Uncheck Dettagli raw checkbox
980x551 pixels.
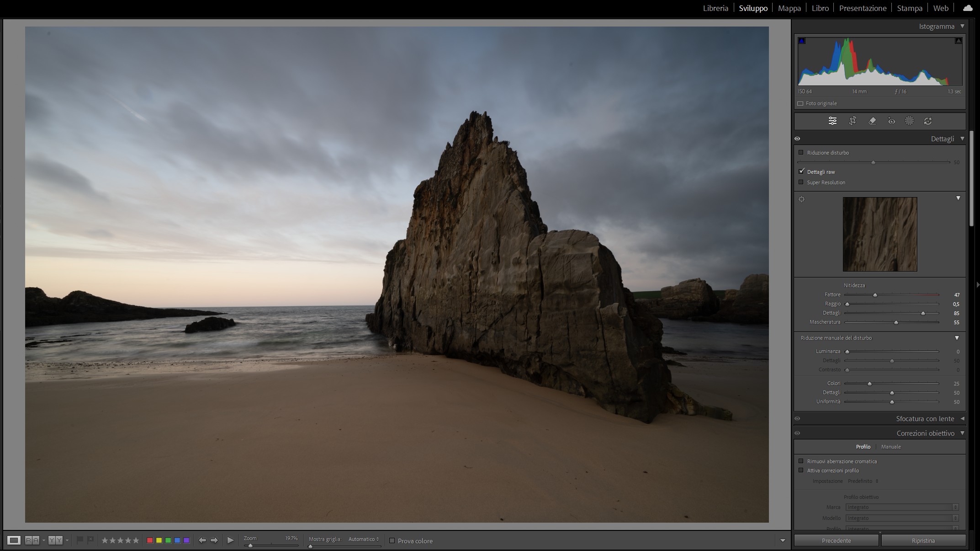[x=801, y=171]
